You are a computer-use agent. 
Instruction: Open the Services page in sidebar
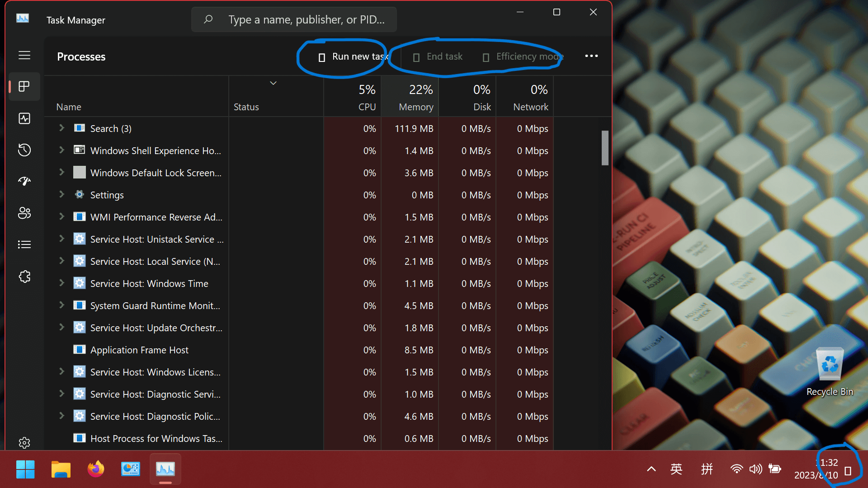[x=24, y=276]
